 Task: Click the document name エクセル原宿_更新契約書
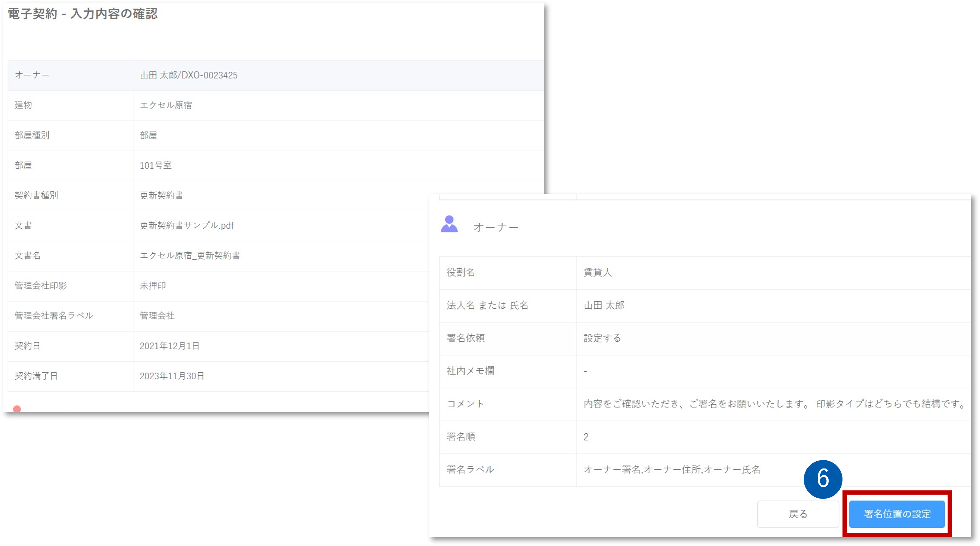tap(190, 255)
